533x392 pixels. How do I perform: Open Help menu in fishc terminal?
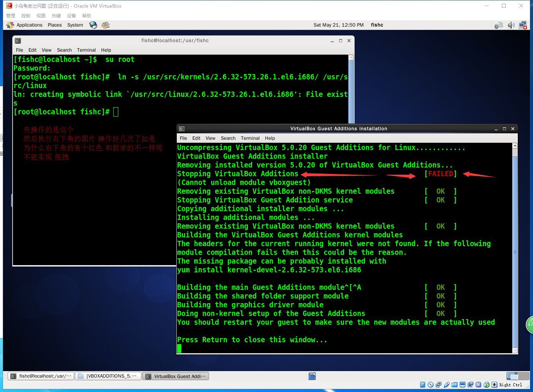106,50
